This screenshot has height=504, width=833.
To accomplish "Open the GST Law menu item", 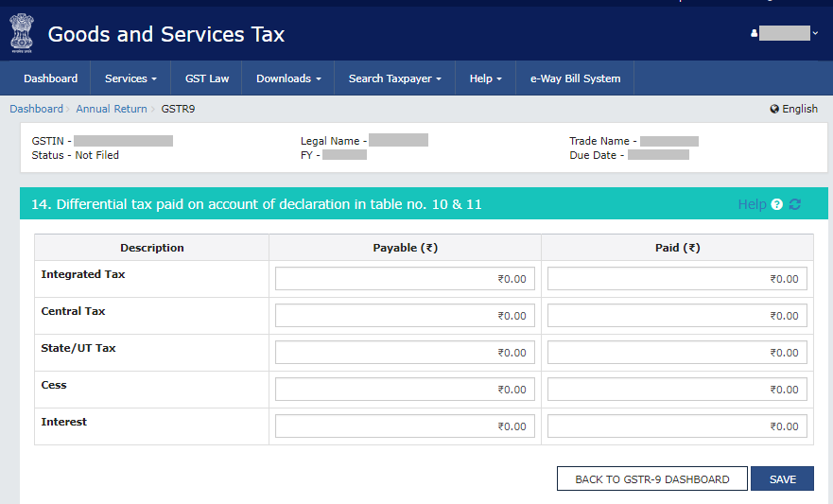I will click(x=206, y=78).
